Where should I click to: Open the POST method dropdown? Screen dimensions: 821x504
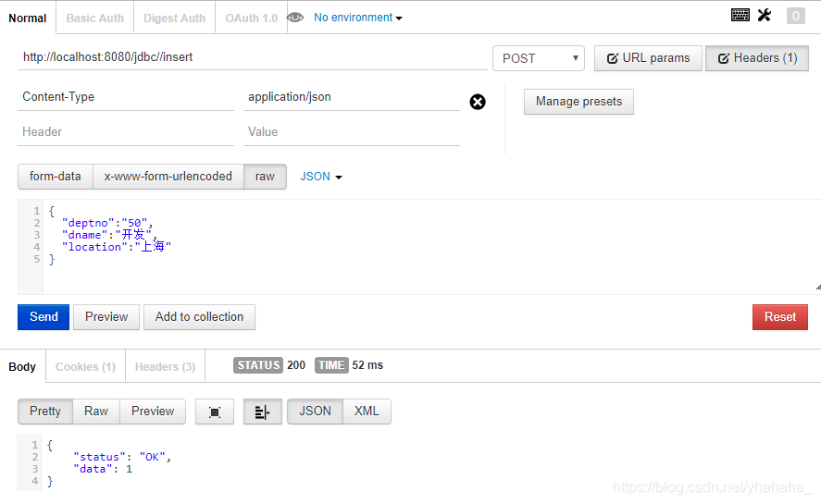point(539,58)
